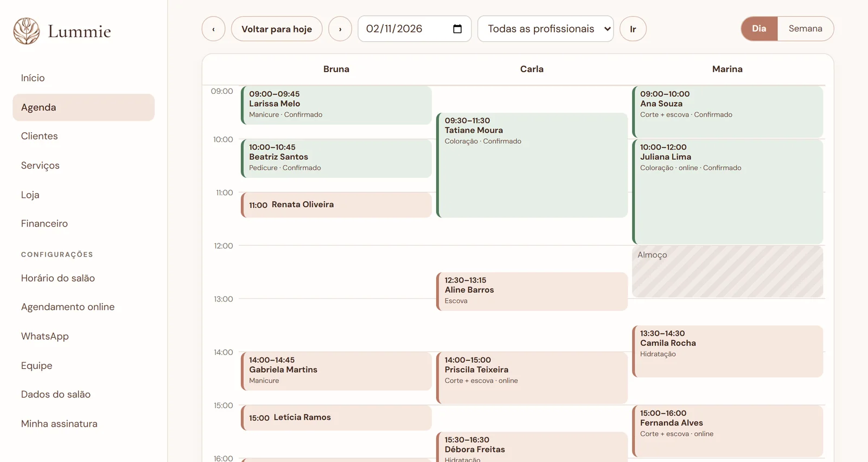Click the Lummie brand name
The image size is (868, 462).
click(79, 31)
